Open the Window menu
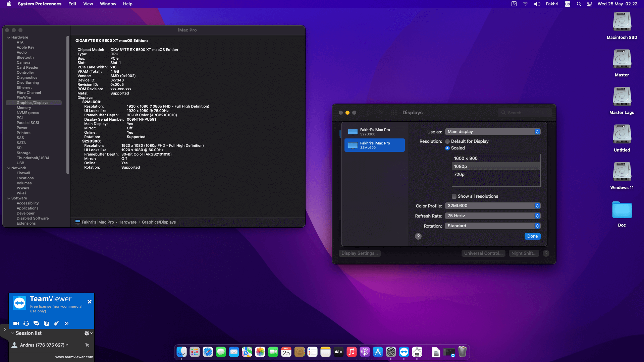 pos(108,4)
